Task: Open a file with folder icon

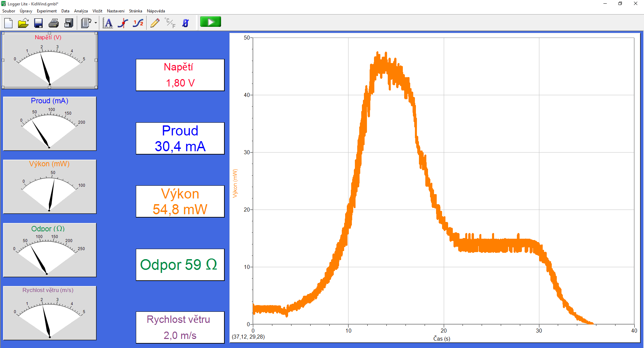Action: [x=23, y=23]
